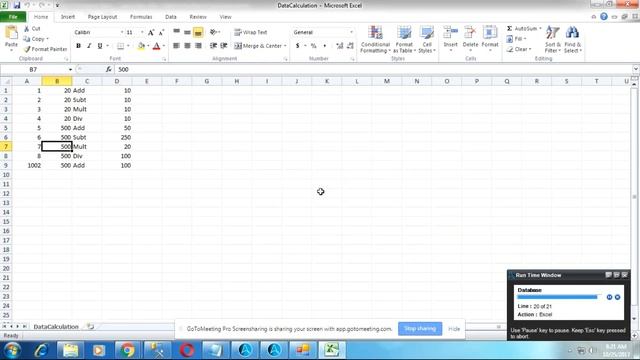
Task: Click the Save icon in Quick Access Toolbar
Action: pyautogui.click(x=17, y=5)
